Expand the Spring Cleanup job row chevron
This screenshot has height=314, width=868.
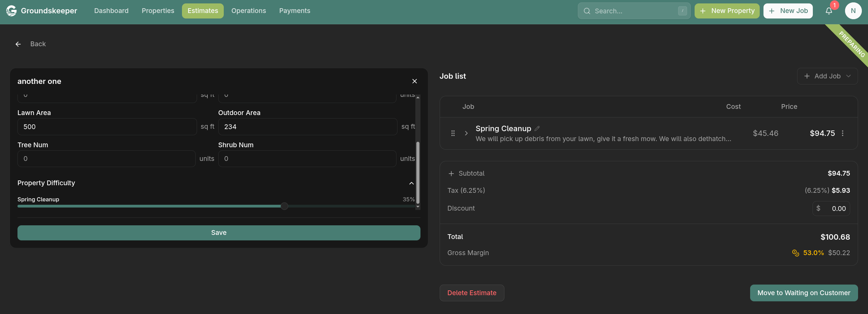466,133
